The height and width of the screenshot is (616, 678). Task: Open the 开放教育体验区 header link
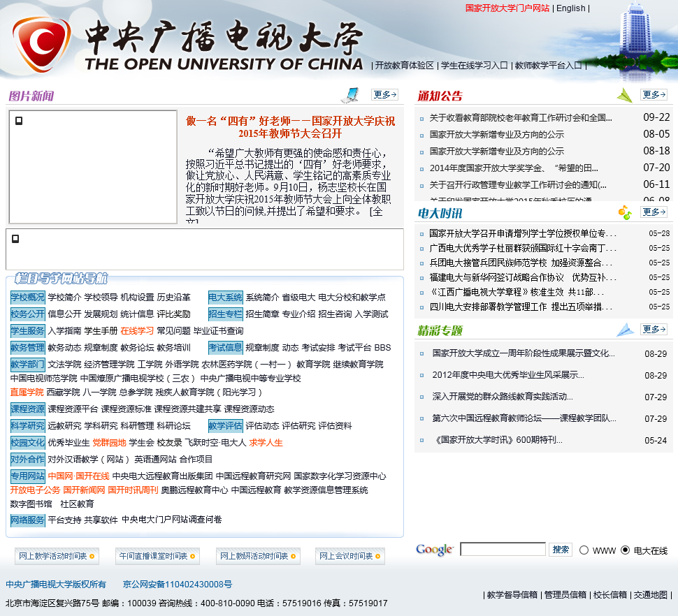point(404,65)
